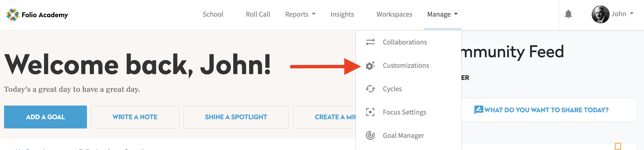Click the ADD A GOAL button
This screenshot has width=644, height=150.
tap(45, 117)
